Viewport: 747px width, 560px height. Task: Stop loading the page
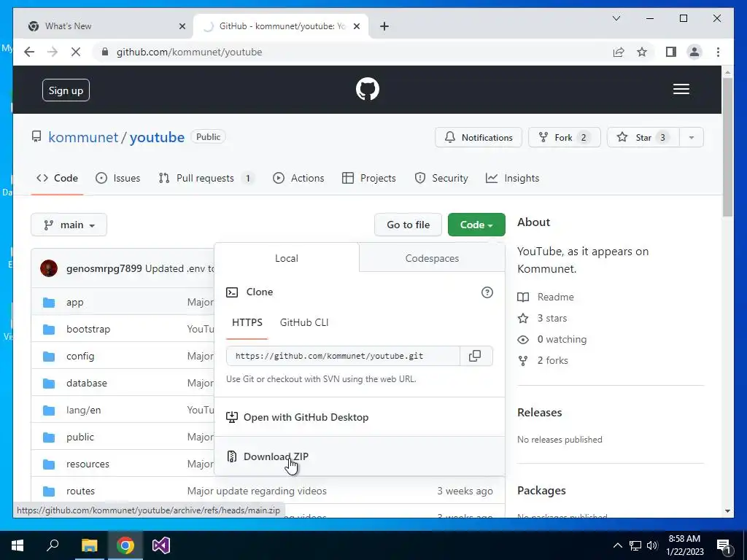(76, 52)
